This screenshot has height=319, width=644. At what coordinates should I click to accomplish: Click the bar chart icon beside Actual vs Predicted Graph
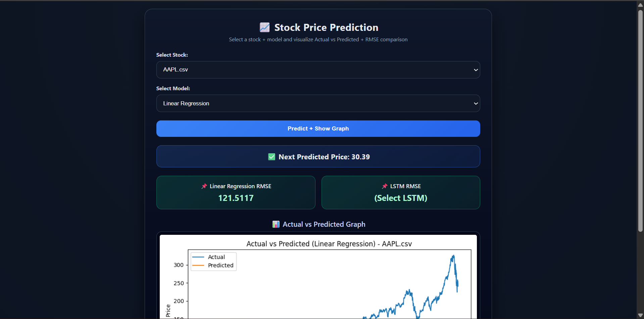pyautogui.click(x=276, y=224)
